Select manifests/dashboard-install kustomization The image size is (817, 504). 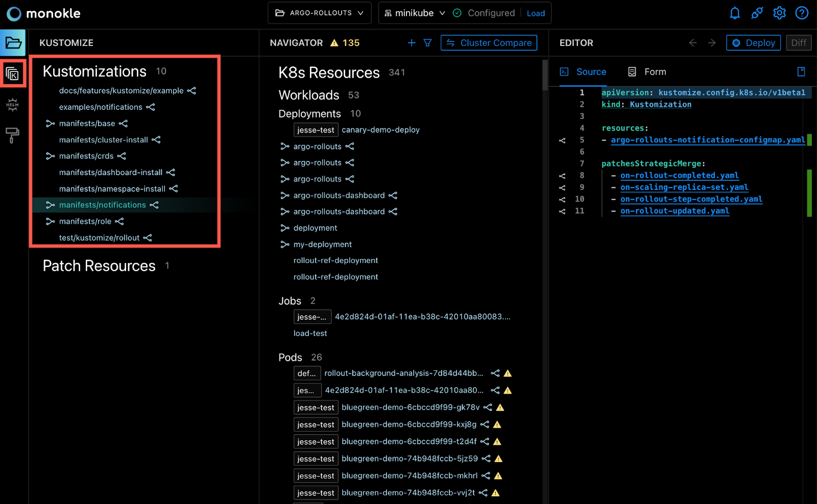[x=111, y=173]
